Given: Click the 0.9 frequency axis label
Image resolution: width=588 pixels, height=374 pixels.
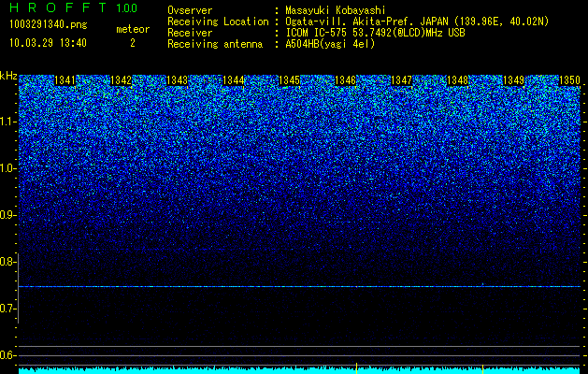Looking at the screenshot, I should pyautogui.click(x=8, y=215).
